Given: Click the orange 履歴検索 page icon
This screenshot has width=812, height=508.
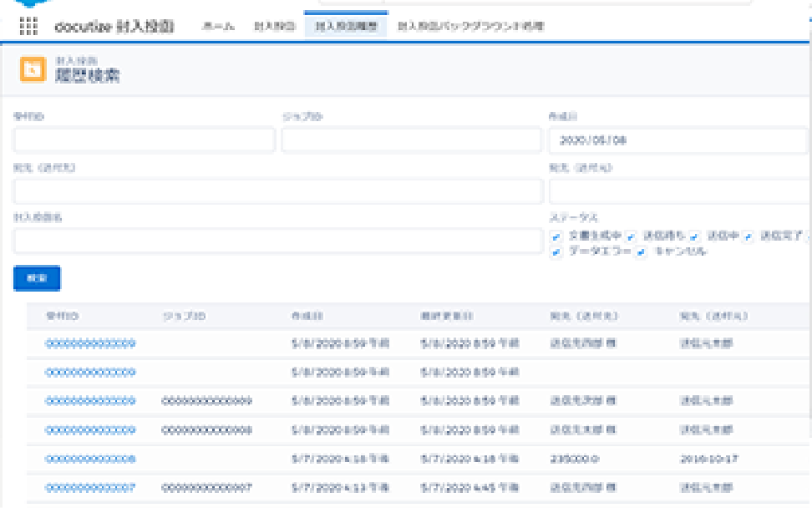Looking at the screenshot, I should (x=33, y=69).
